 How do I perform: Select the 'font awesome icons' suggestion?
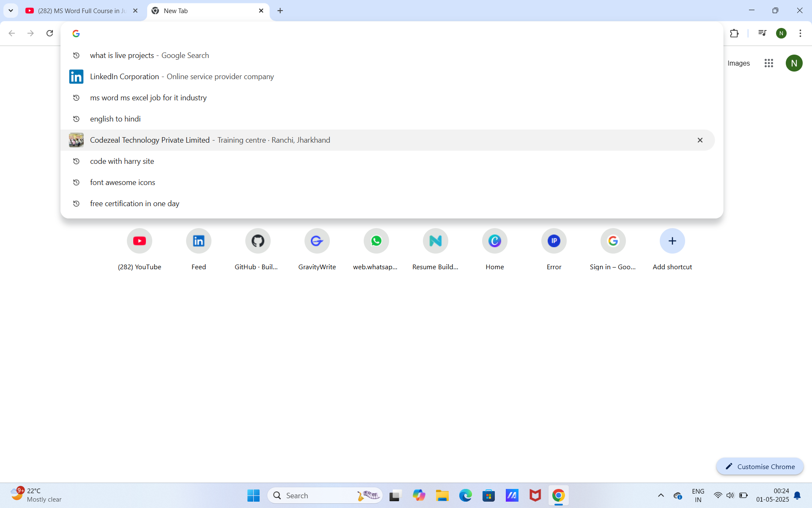pyautogui.click(x=387, y=182)
